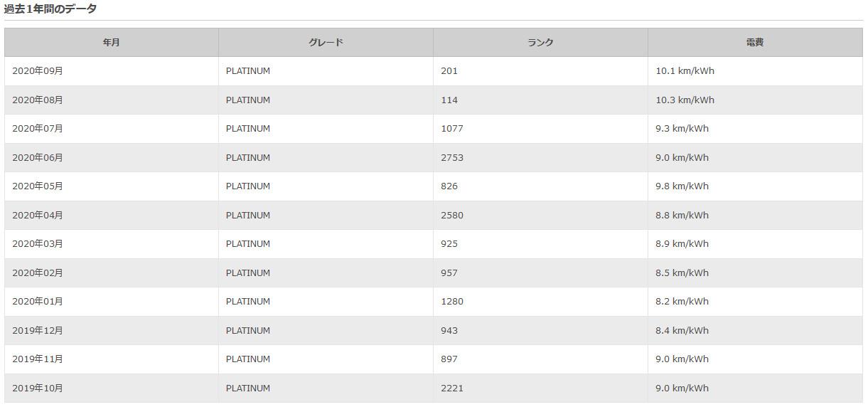Click rank value 1077
Image resolution: width=868 pixels, height=407 pixels.
point(452,129)
